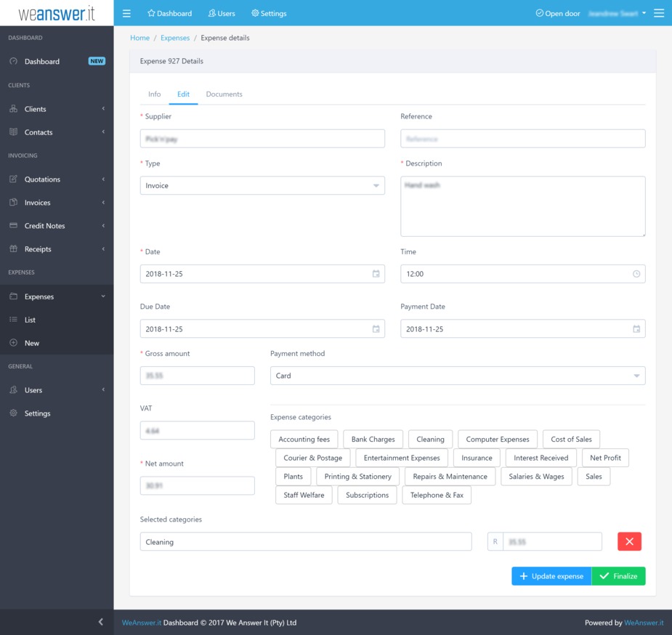Image resolution: width=672 pixels, height=635 pixels.
Task: Open the Payment Date calendar icon
Action: pyautogui.click(x=636, y=329)
